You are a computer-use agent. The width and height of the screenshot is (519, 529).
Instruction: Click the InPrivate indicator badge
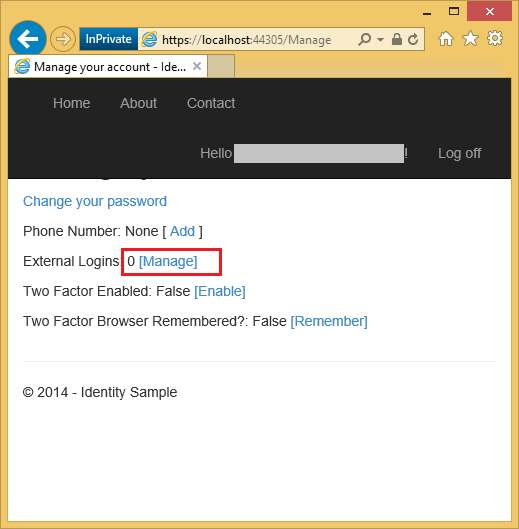pyautogui.click(x=108, y=39)
